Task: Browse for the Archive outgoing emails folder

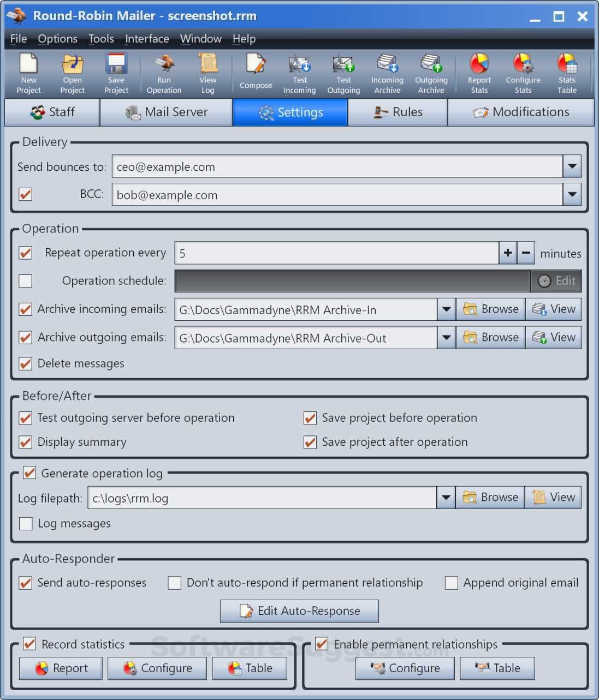Action: click(490, 338)
